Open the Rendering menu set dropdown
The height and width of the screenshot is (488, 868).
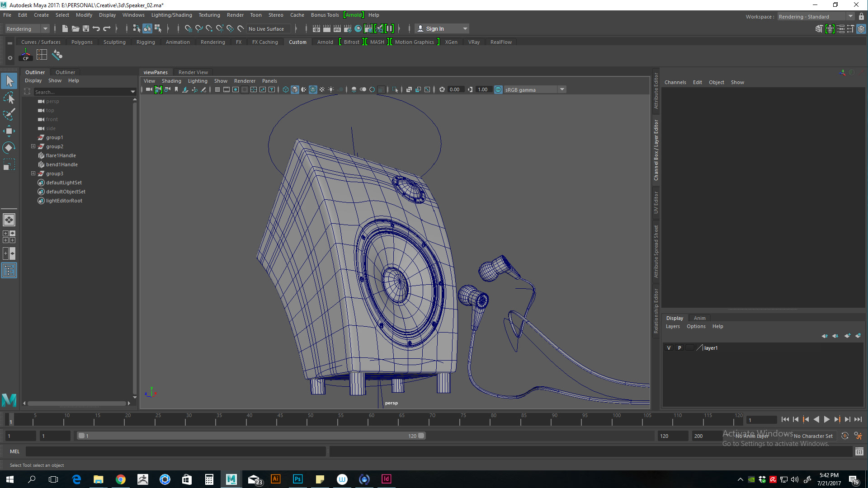click(27, 28)
